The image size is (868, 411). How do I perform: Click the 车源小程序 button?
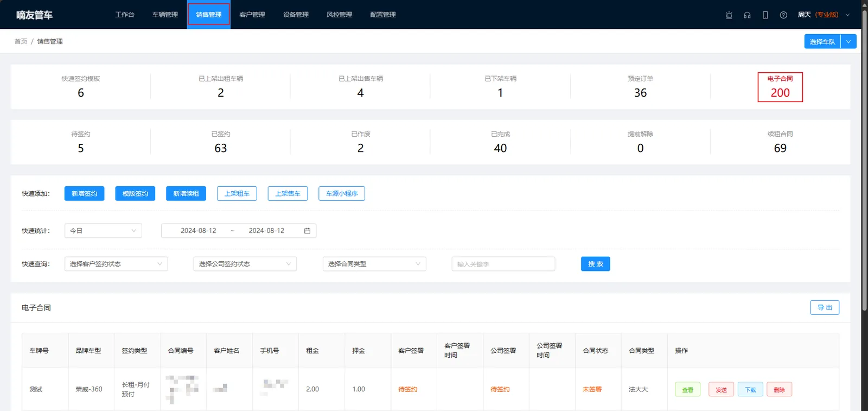point(342,193)
